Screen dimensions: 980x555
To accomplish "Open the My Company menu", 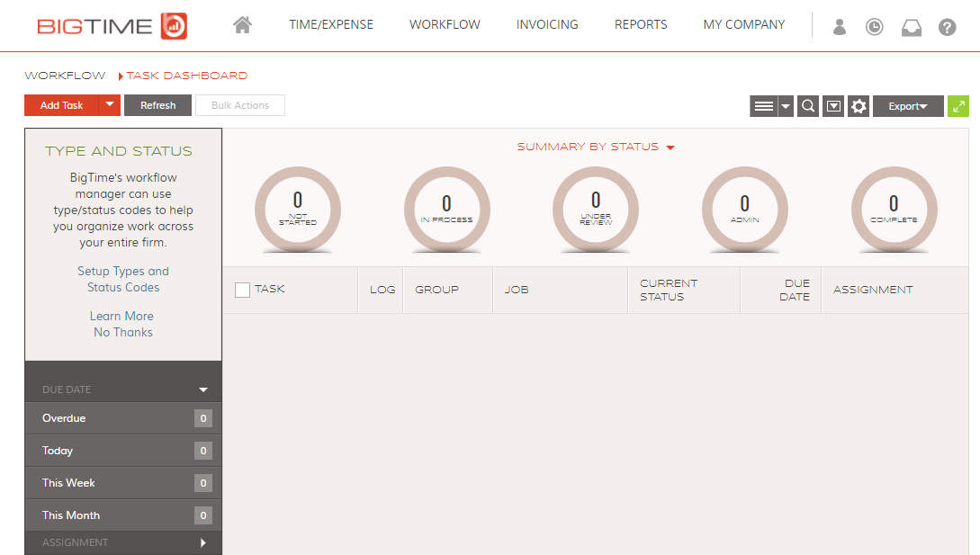I will coord(743,25).
